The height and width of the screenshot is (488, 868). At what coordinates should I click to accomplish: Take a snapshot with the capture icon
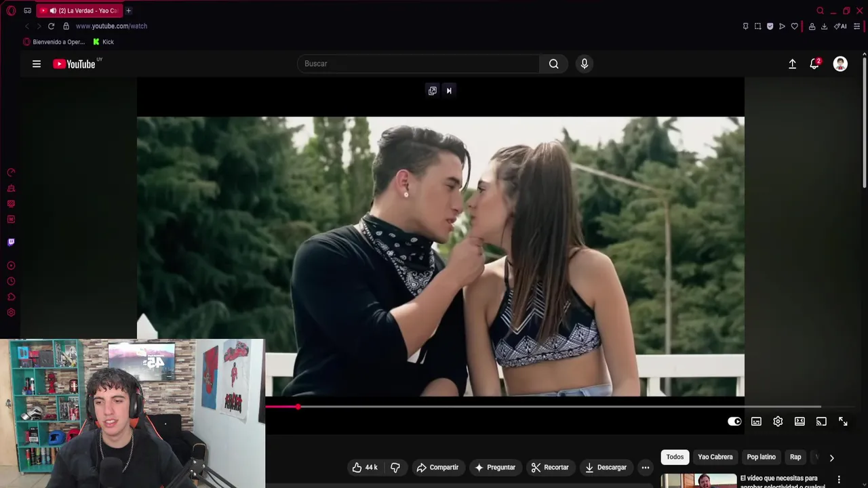[x=757, y=26]
